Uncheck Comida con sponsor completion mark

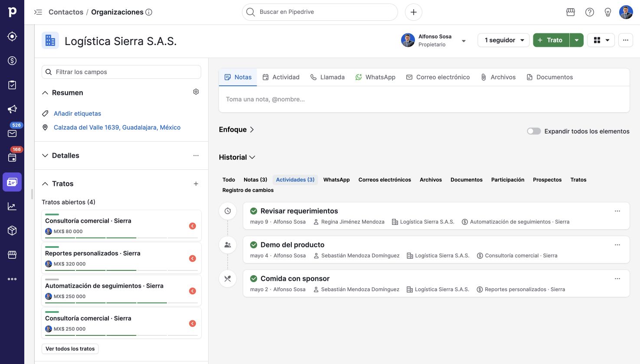click(x=254, y=279)
